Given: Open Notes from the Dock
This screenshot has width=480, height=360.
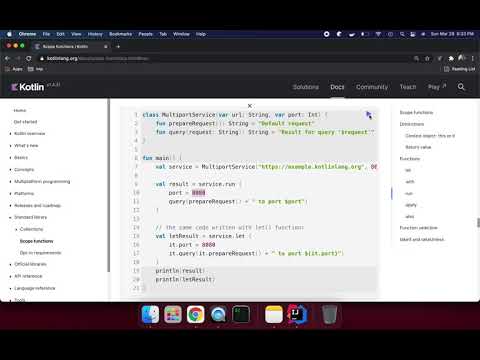Looking at the screenshot, I should [274, 314].
